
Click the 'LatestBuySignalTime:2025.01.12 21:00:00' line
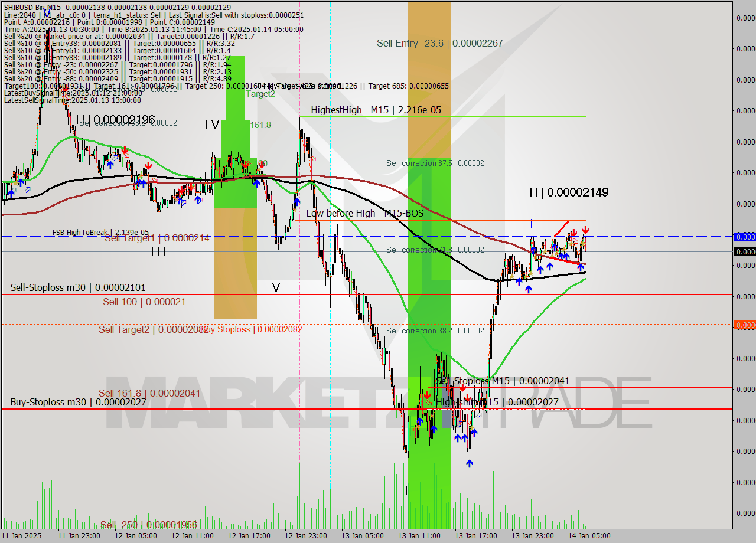(73, 93)
